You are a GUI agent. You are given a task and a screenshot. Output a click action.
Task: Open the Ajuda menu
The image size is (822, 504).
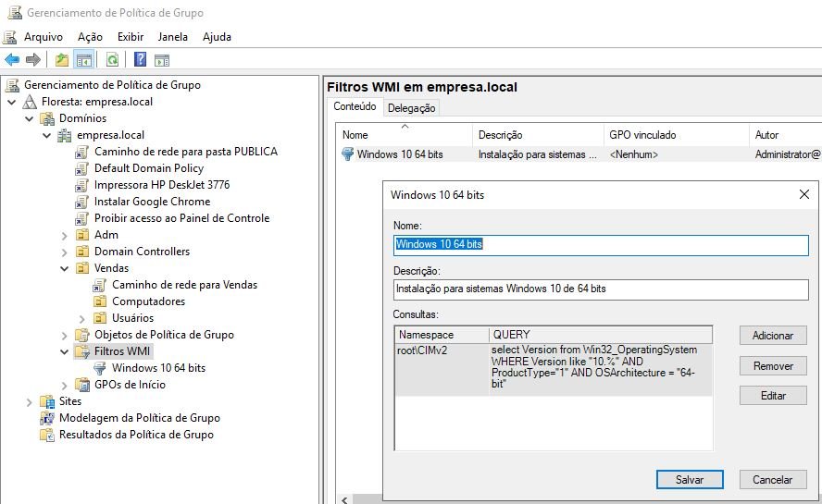217,37
